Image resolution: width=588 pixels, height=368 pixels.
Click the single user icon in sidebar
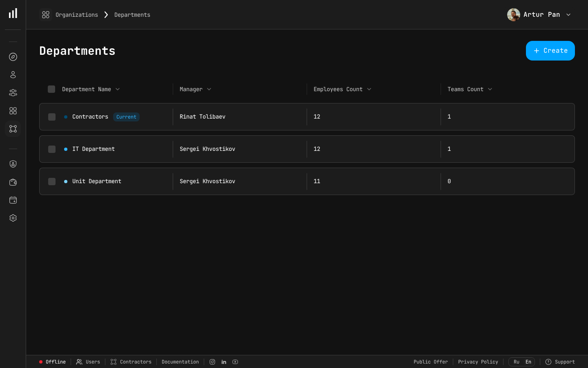[x=13, y=75]
